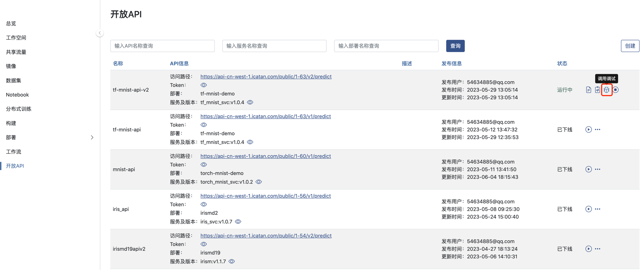This screenshot has height=270, width=644.
Task: Expand the 部署 sidebar submenu arrow
Action: (x=92, y=137)
